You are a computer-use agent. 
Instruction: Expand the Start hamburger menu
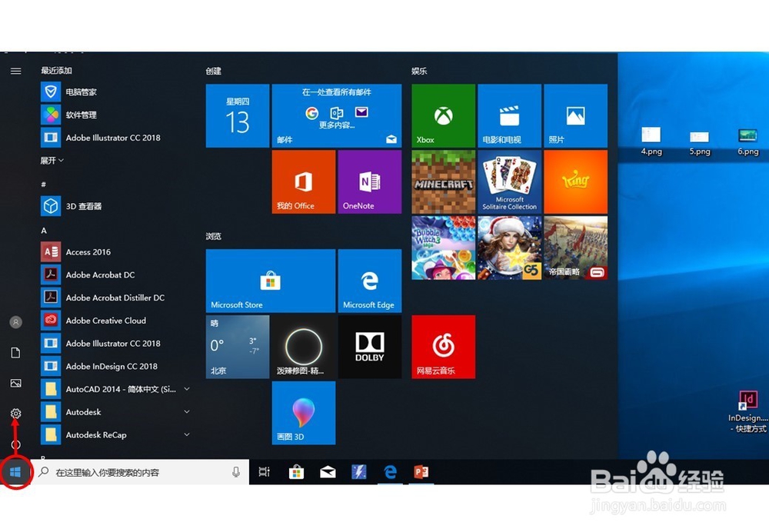[x=15, y=71]
